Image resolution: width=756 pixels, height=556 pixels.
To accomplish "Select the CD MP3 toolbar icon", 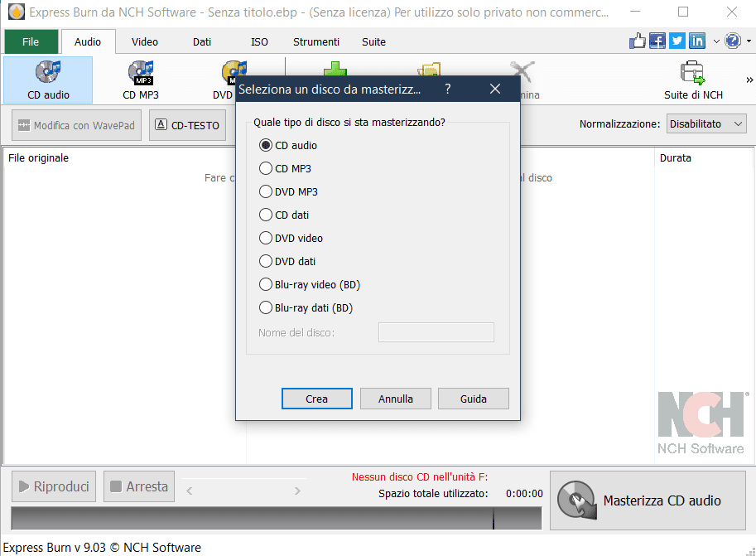I will coord(140,80).
